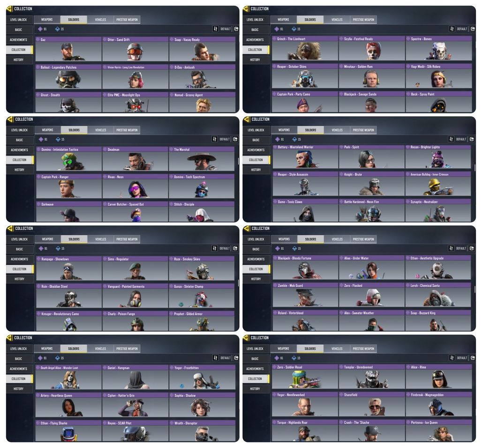Open the Rivas - Neon skin card
482x448 pixels.
pyautogui.click(x=135, y=186)
